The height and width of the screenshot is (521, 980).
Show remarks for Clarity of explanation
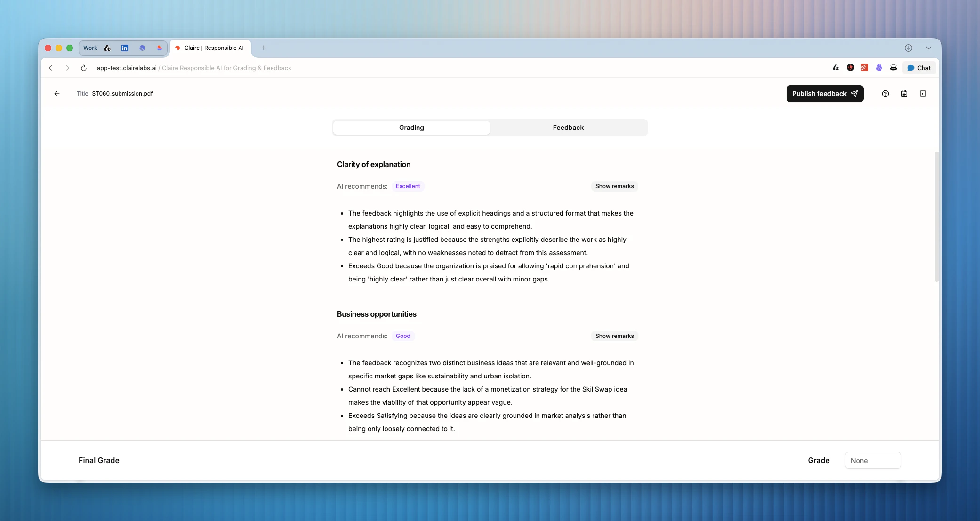point(614,186)
